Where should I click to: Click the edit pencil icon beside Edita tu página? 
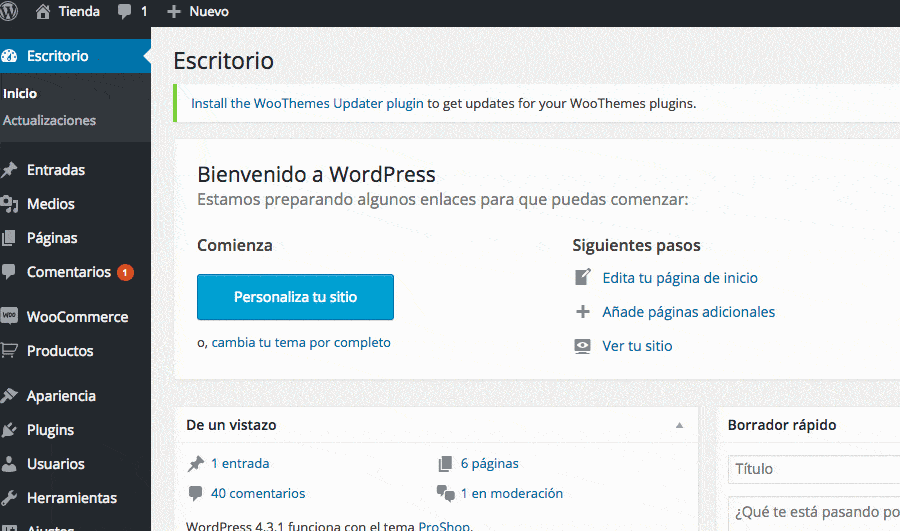(583, 277)
